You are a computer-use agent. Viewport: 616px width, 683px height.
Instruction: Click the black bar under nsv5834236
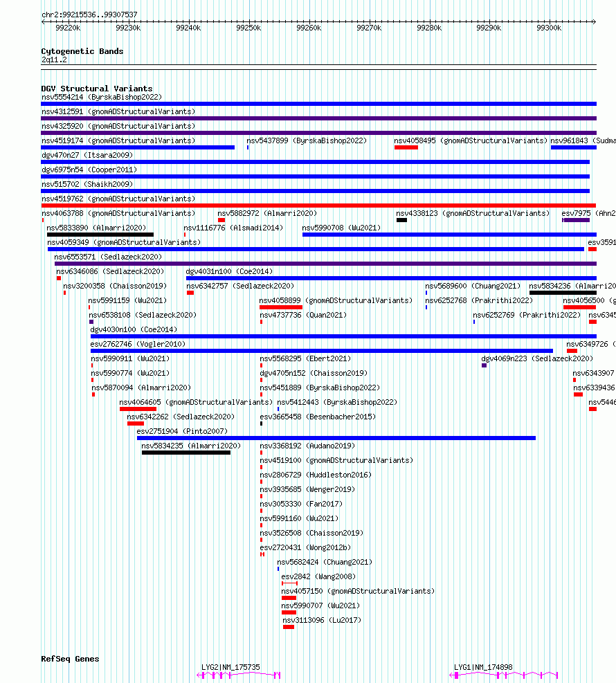coord(563,293)
